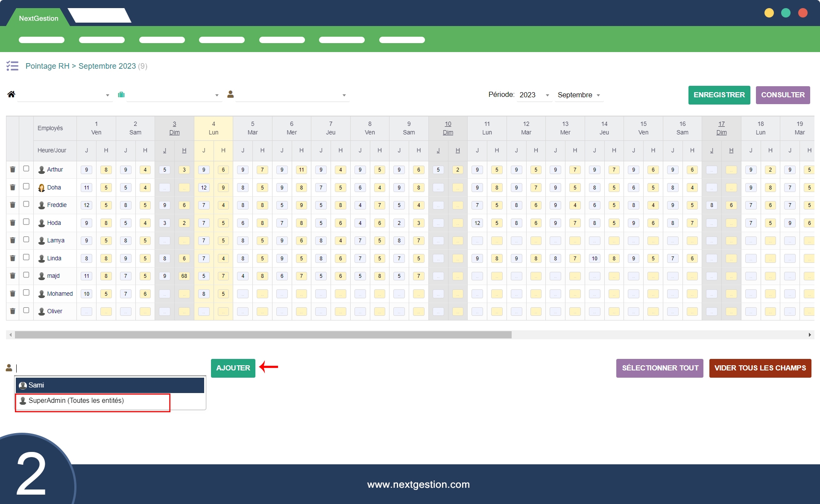Click the horizontal table scrollbar thumb
Image resolution: width=820 pixels, height=504 pixels.
point(263,335)
